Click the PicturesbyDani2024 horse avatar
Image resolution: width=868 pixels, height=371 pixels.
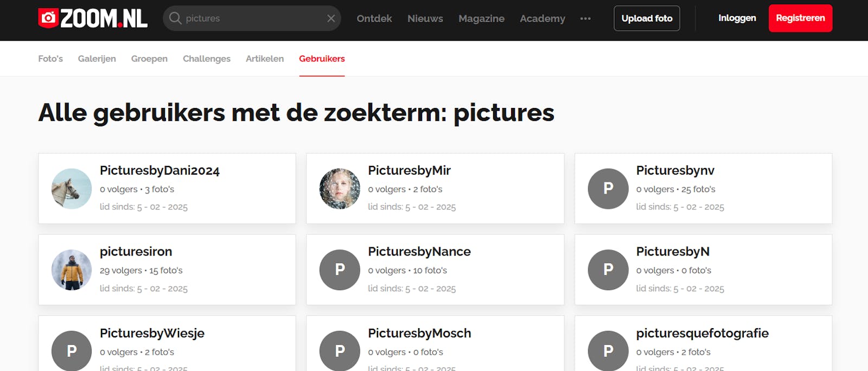pos(72,189)
